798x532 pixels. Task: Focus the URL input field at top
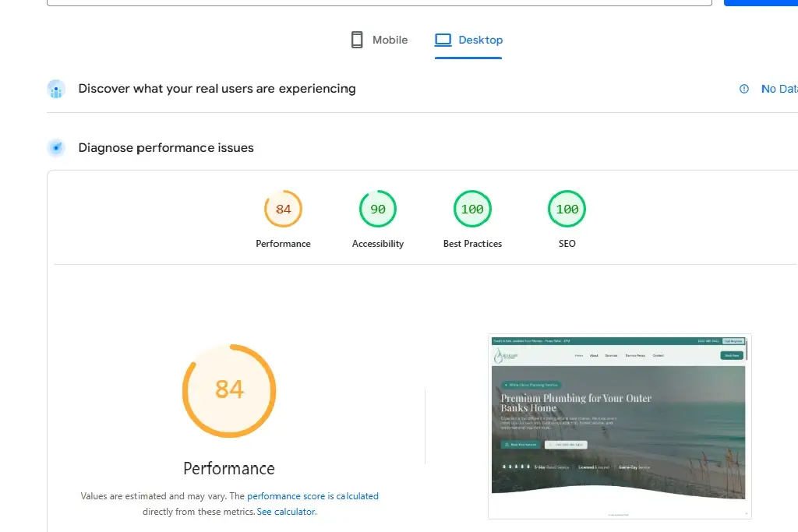tap(379, 2)
